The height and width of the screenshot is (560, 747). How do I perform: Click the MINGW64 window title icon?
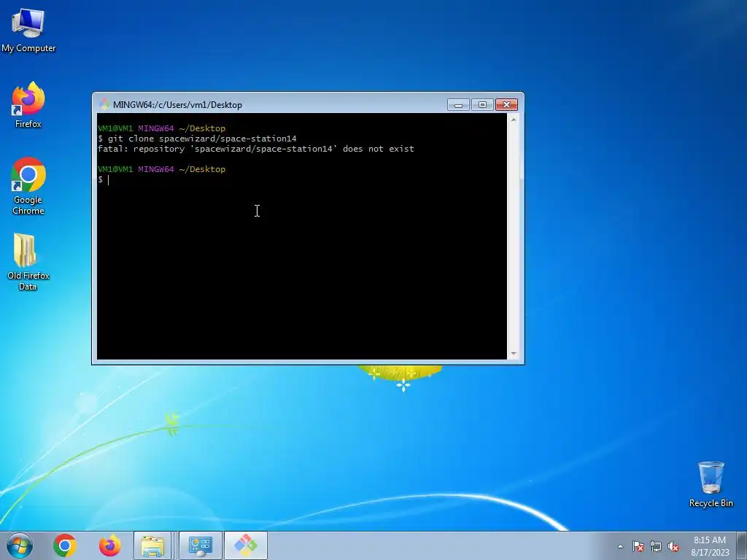pyautogui.click(x=104, y=104)
